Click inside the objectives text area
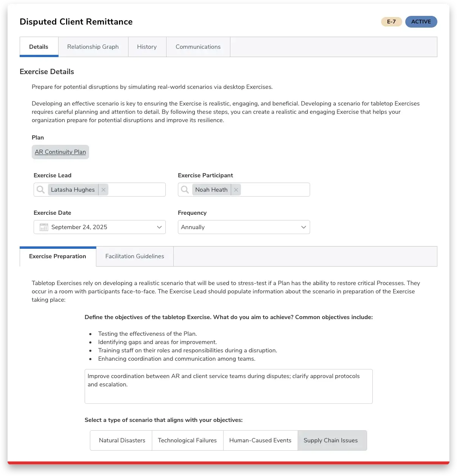457x476 pixels. tap(228, 386)
